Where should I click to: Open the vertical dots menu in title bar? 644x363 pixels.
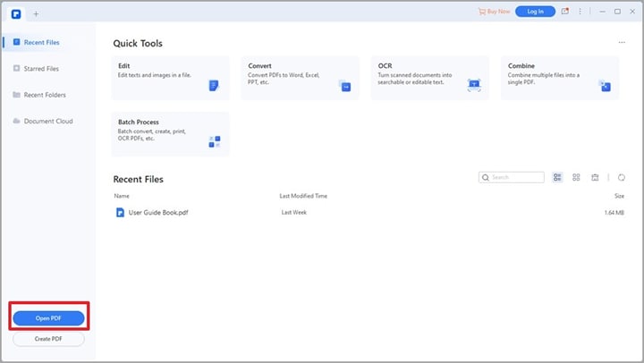(580, 12)
